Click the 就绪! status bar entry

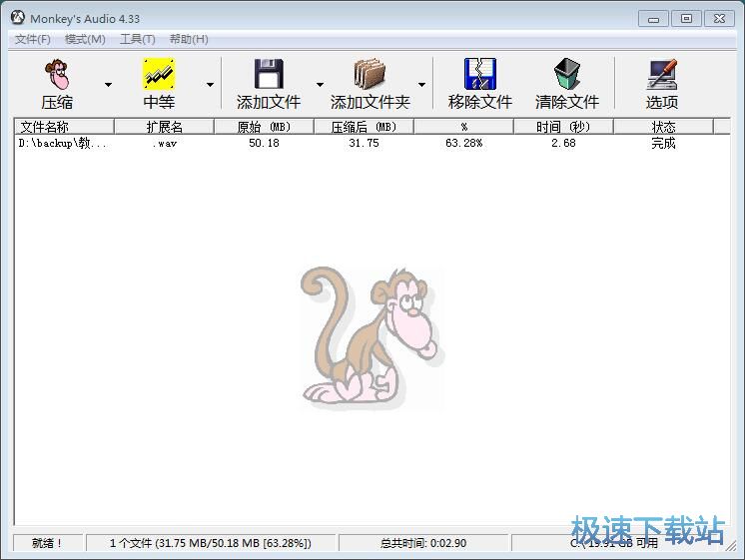(47, 543)
